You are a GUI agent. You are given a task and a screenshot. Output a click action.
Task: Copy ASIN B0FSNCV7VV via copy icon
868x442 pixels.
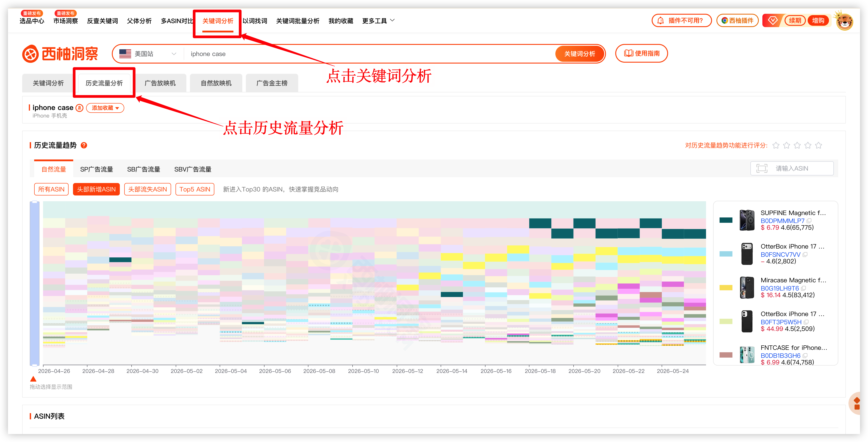(x=805, y=254)
